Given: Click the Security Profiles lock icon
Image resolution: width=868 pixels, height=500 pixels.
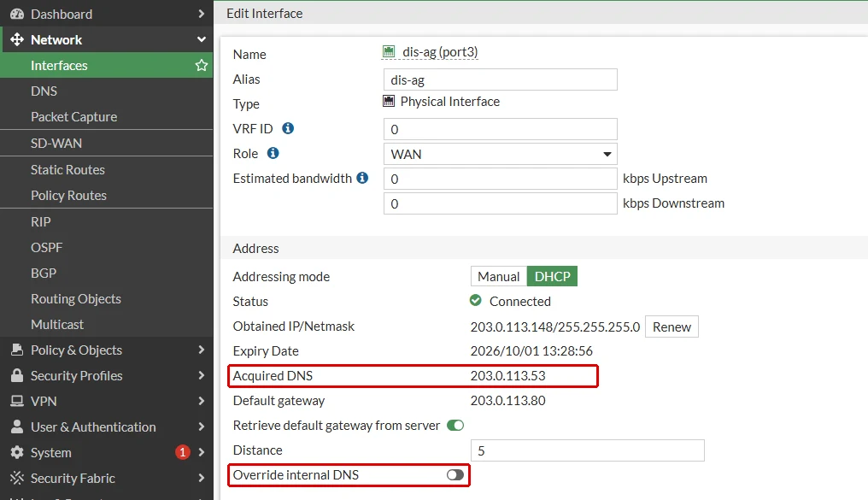Looking at the screenshot, I should pos(17,375).
